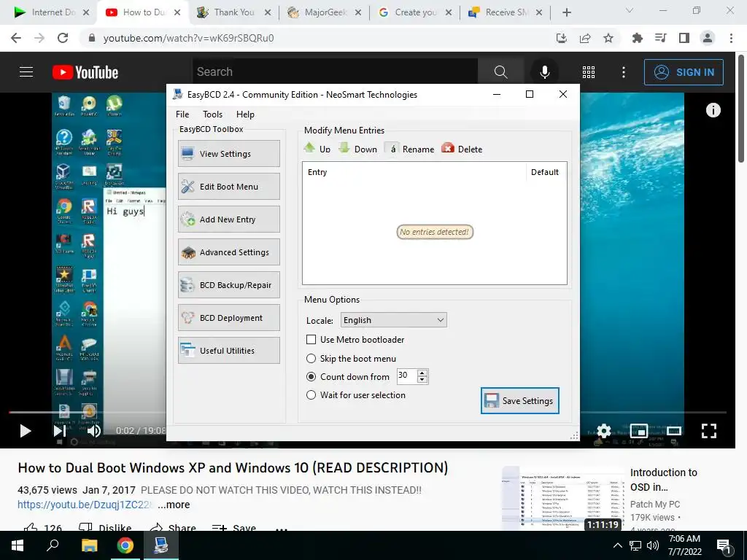Open EasyBCD Tools menu
The height and width of the screenshot is (560, 747).
(212, 114)
